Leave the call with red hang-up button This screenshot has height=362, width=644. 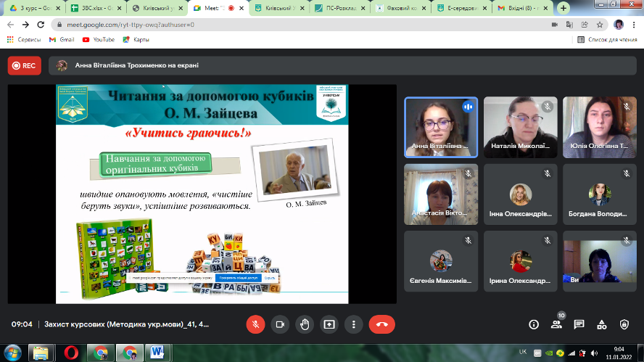[382, 324]
